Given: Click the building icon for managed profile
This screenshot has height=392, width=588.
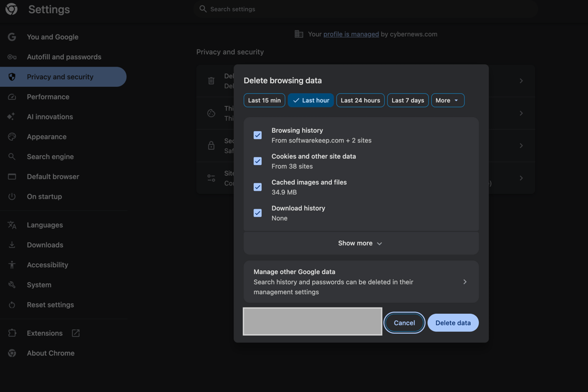Looking at the screenshot, I should tap(299, 34).
